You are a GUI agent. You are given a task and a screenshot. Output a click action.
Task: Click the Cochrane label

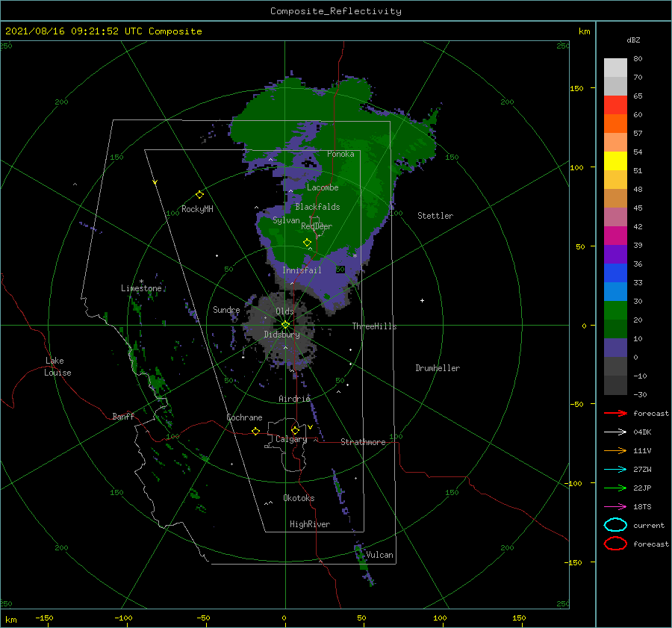[244, 417]
